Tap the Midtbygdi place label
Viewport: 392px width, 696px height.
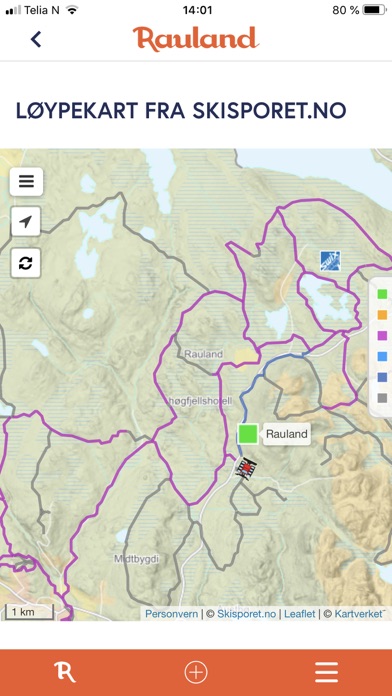coord(137,559)
